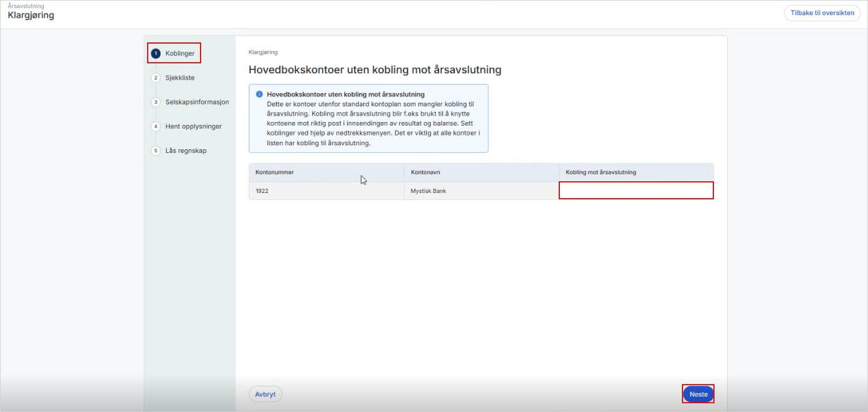Select the table row for account 1922 Mystisk Bank
This screenshot has height=412, width=868.
click(349, 191)
